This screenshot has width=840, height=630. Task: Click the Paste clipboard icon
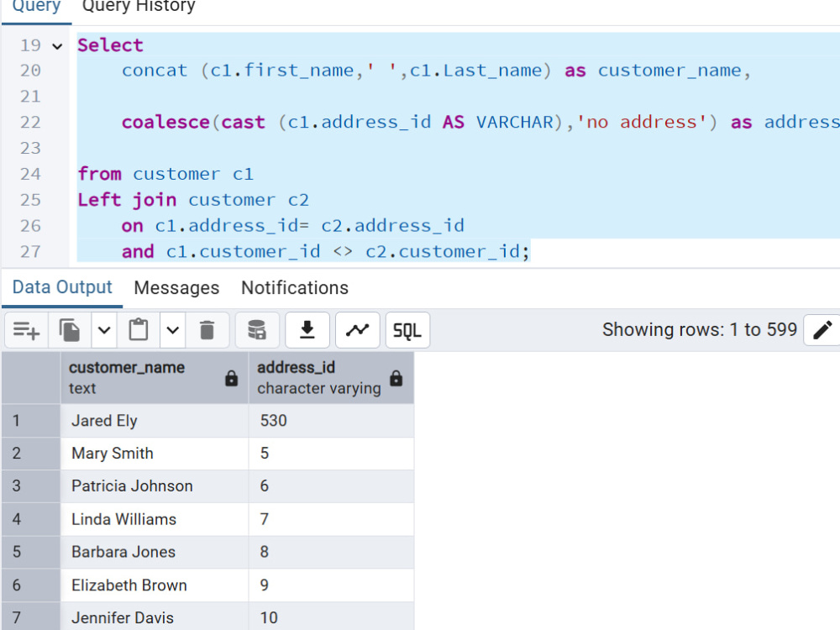pyautogui.click(x=139, y=330)
